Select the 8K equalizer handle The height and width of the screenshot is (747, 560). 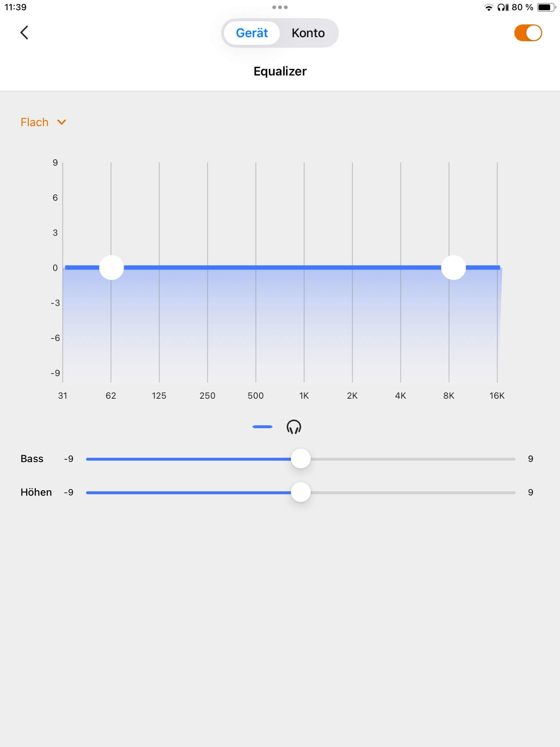click(x=454, y=267)
